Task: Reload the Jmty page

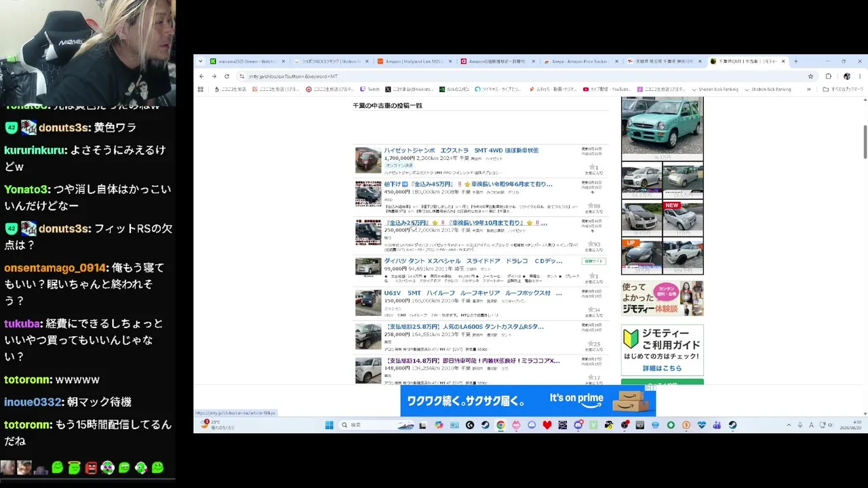Action: (226, 76)
